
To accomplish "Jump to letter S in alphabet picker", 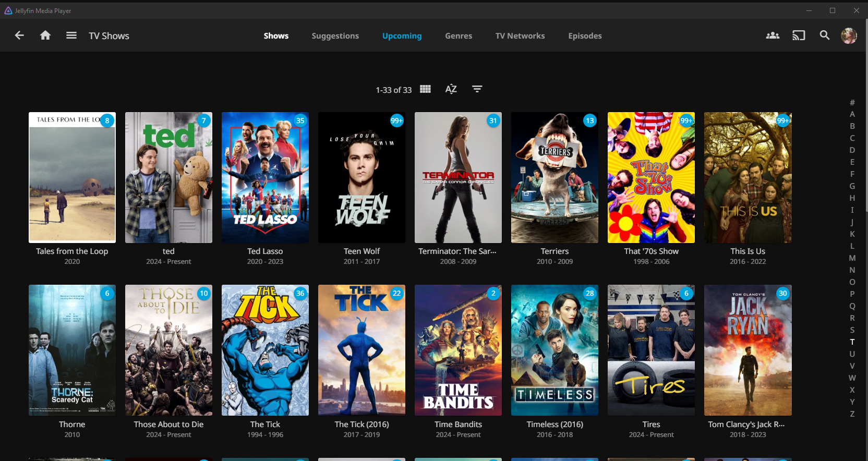I will point(852,330).
